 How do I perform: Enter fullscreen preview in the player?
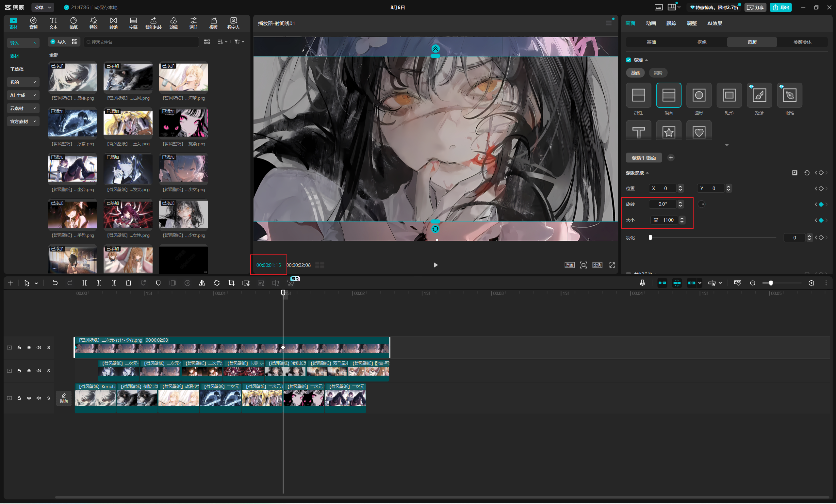tap(612, 265)
